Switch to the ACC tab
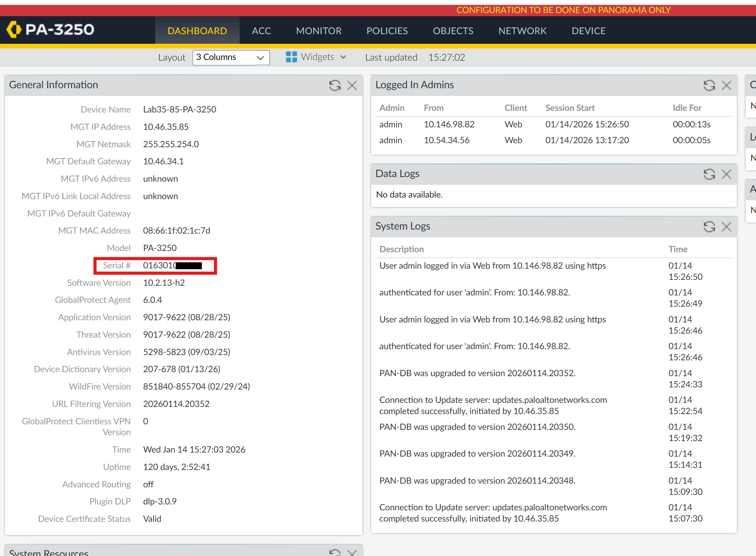The image size is (756, 556). (261, 31)
